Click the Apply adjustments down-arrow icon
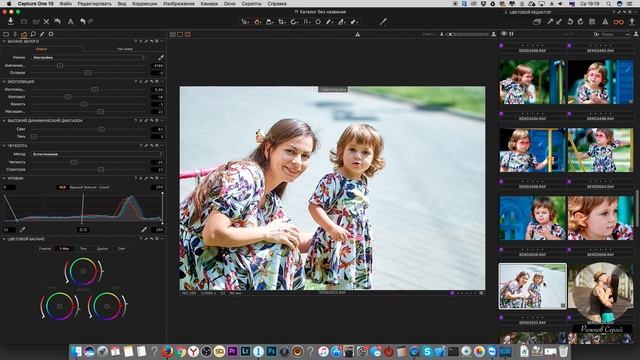The width and height of the screenshot is (640, 360). [559, 22]
